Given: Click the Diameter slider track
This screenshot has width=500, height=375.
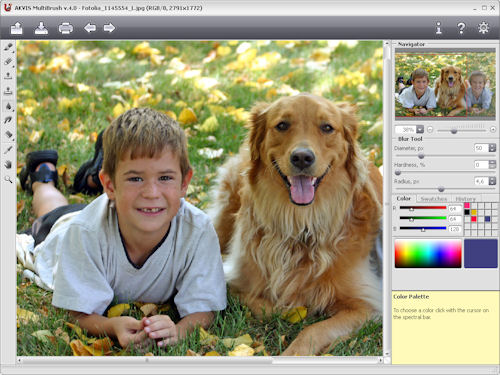Looking at the screenshot, I should coord(445,156).
